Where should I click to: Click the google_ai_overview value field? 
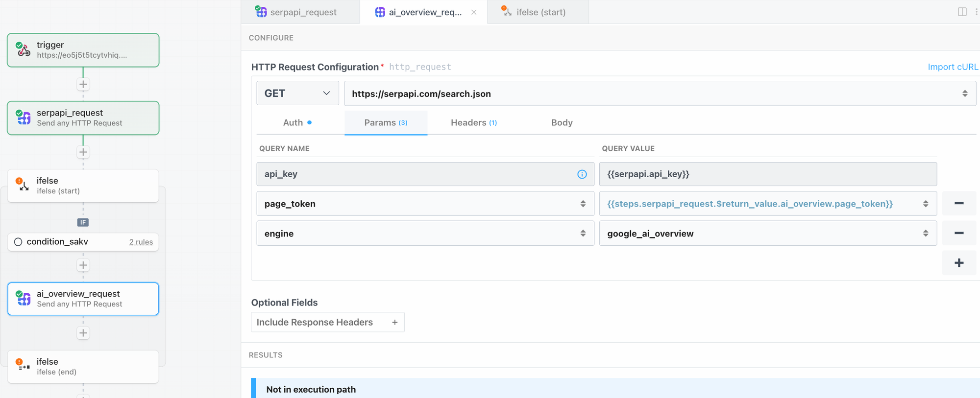pyautogui.click(x=759, y=234)
